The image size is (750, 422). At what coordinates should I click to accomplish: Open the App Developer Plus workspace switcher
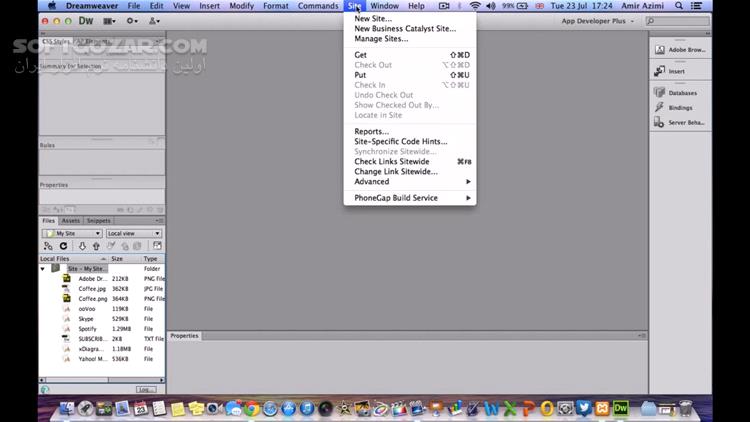coord(598,21)
